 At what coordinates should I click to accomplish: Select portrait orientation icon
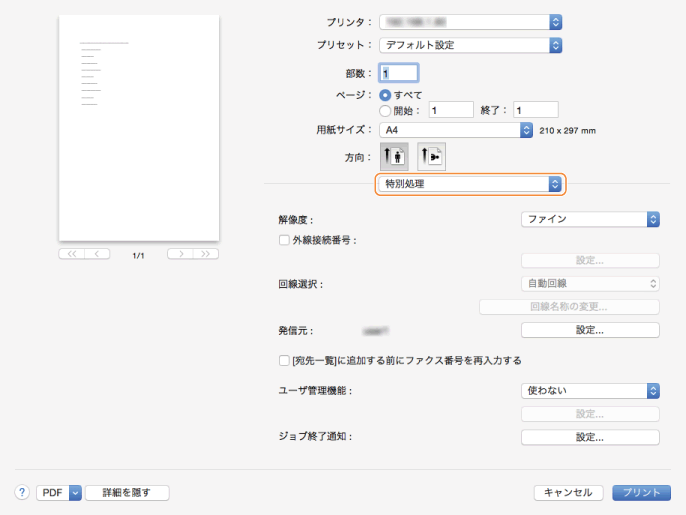point(394,156)
